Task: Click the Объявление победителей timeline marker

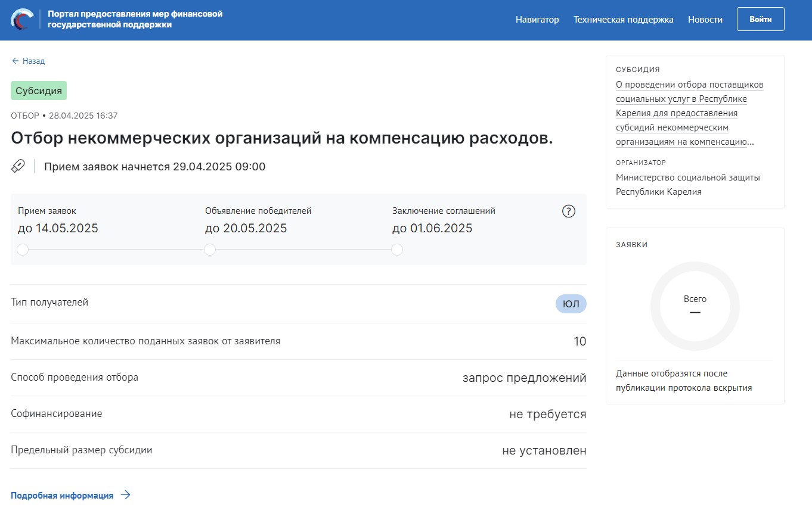Action: (210, 250)
